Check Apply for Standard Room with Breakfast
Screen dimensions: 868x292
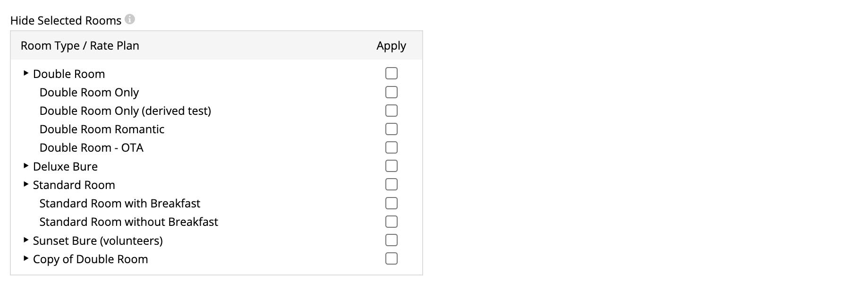point(391,203)
